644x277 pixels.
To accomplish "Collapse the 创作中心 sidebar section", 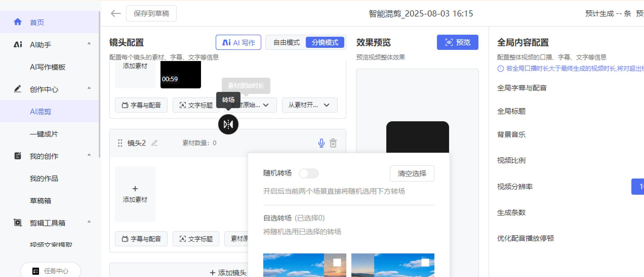I will 89,88.
